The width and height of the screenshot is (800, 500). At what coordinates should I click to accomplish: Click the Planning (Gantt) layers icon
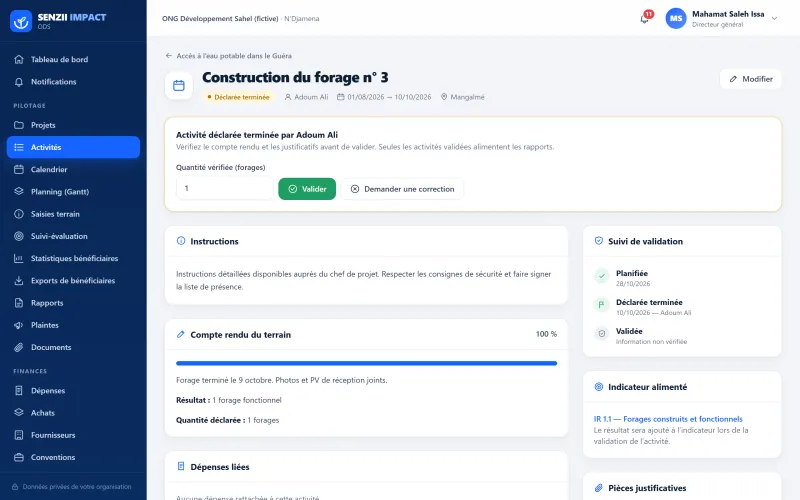(19, 191)
